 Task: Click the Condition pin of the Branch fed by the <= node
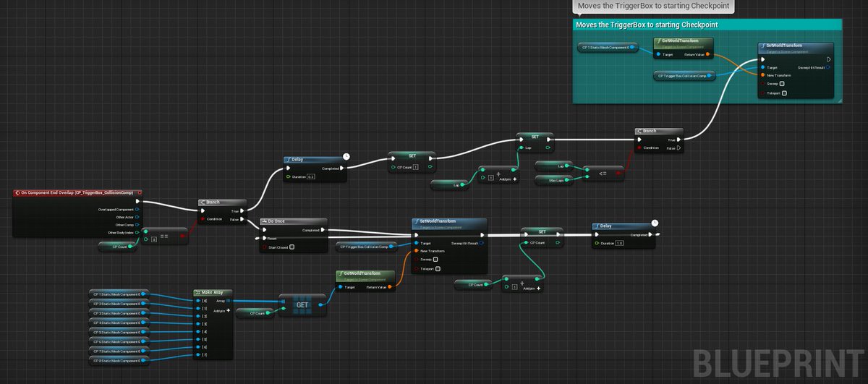(x=639, y=148)
